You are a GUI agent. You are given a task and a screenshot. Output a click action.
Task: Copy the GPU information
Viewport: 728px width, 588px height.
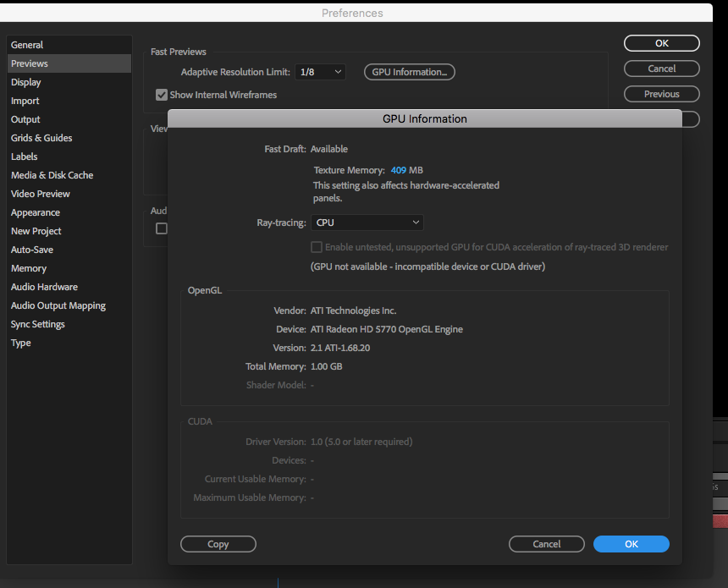pos(218,544)
